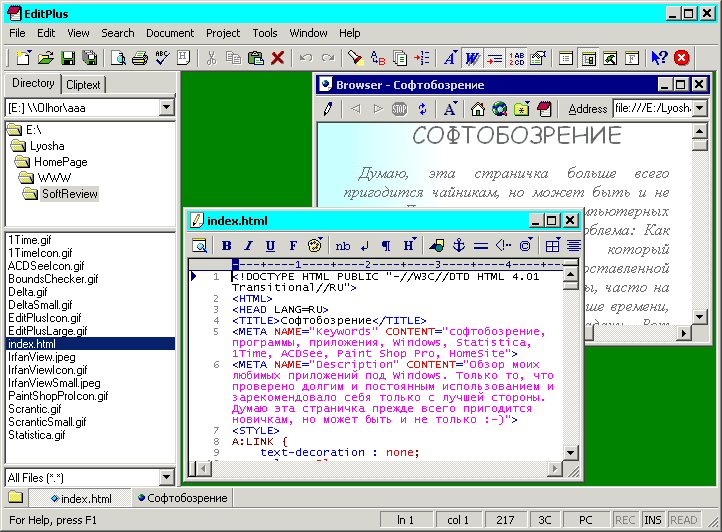Select the HomePage folder
This screenshot has height=532, width=722.
tap(60, 162)
